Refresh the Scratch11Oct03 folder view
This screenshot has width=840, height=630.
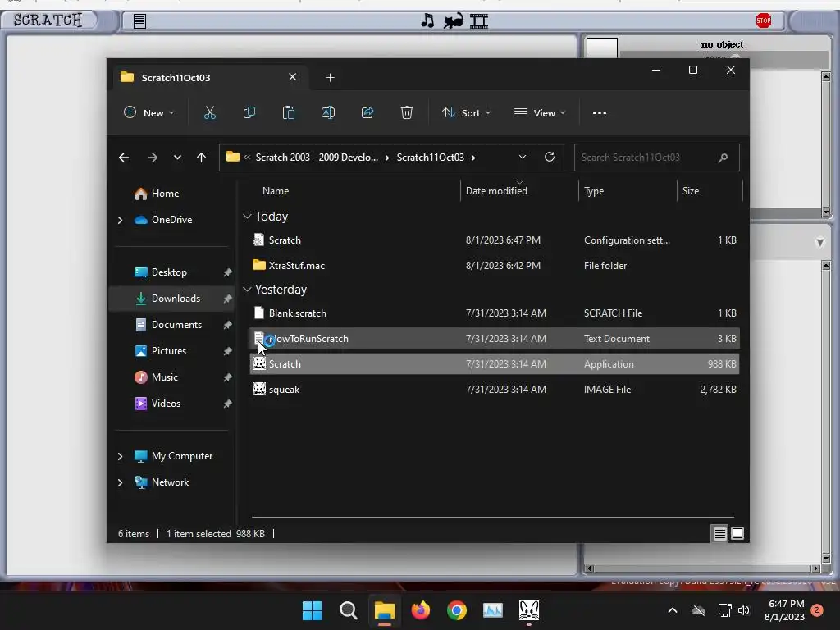click(x=549, y=157)
